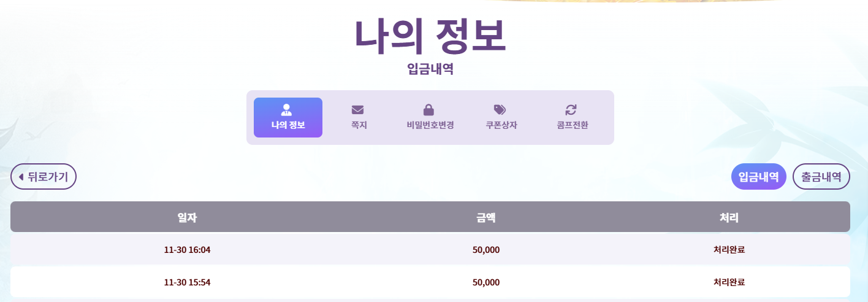Click the 나의 정보 person icon
Screen dimensions: 868x302
coord(286,110)
